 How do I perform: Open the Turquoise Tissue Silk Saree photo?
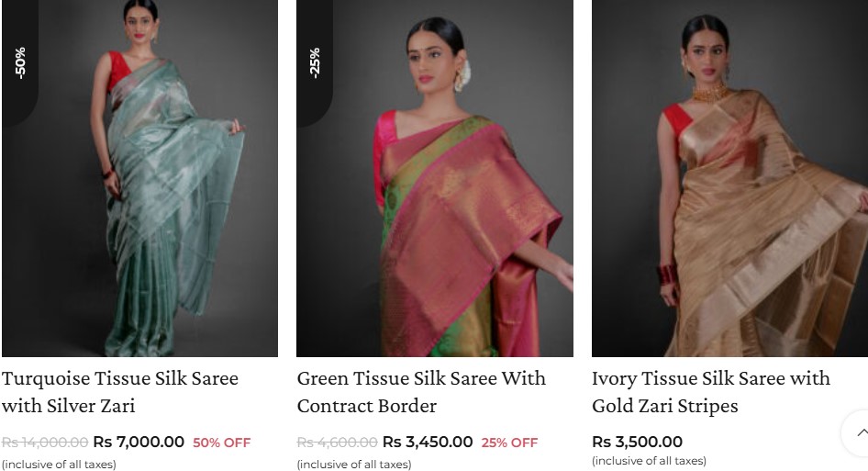pos(140,178)
